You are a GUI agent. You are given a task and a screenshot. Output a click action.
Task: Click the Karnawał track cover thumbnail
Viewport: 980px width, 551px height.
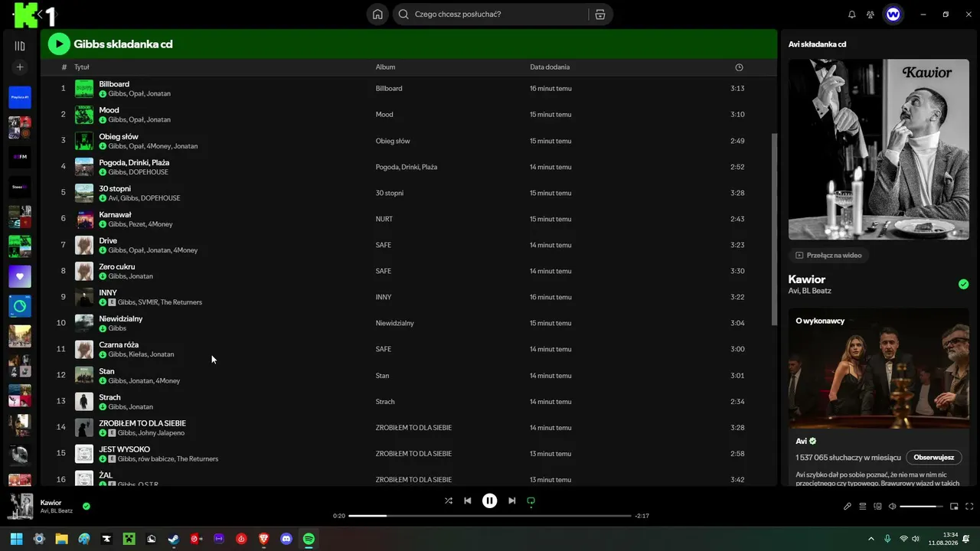tap(84, 219)
